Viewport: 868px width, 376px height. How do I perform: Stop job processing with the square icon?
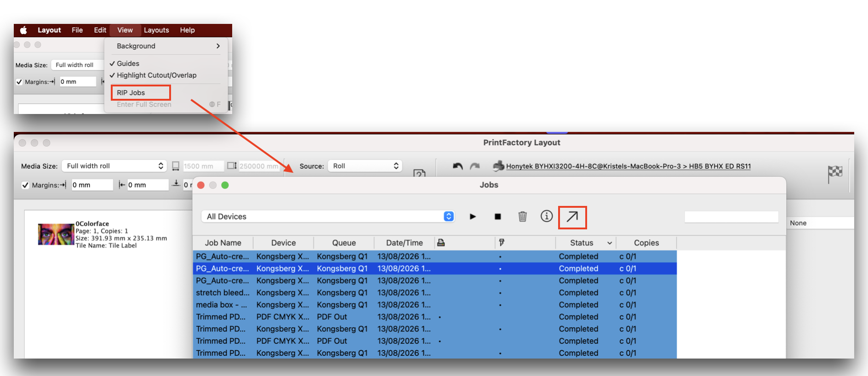[x=497, y=216]
